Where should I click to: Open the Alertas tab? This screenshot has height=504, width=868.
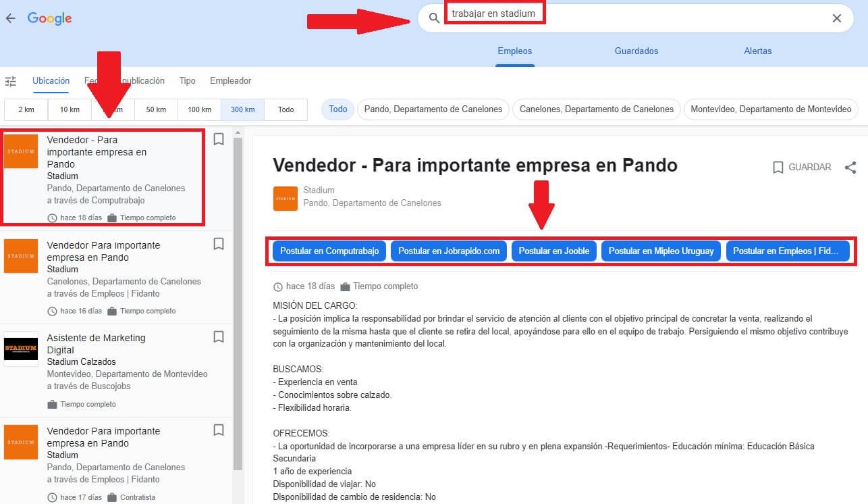758,51
